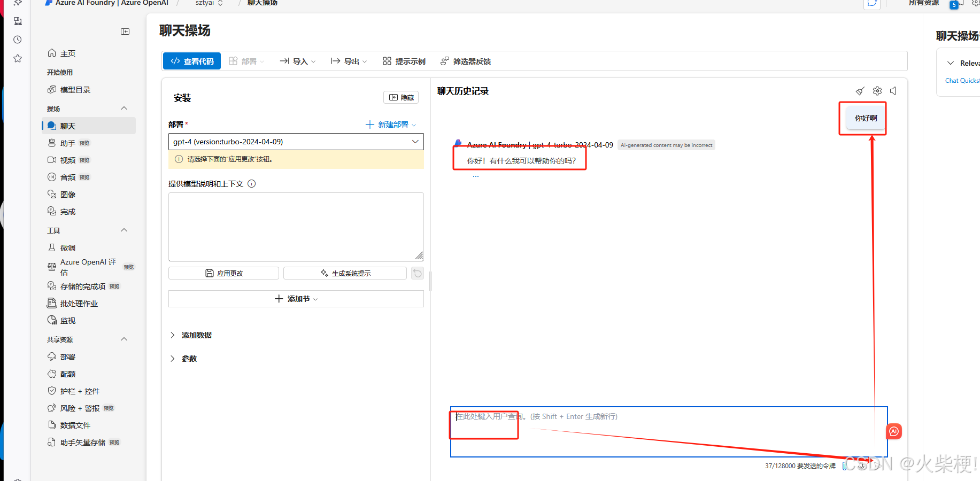Click the sztyai resource switcher
This screenshot has width=980, height=481.
tap(209, 3)
